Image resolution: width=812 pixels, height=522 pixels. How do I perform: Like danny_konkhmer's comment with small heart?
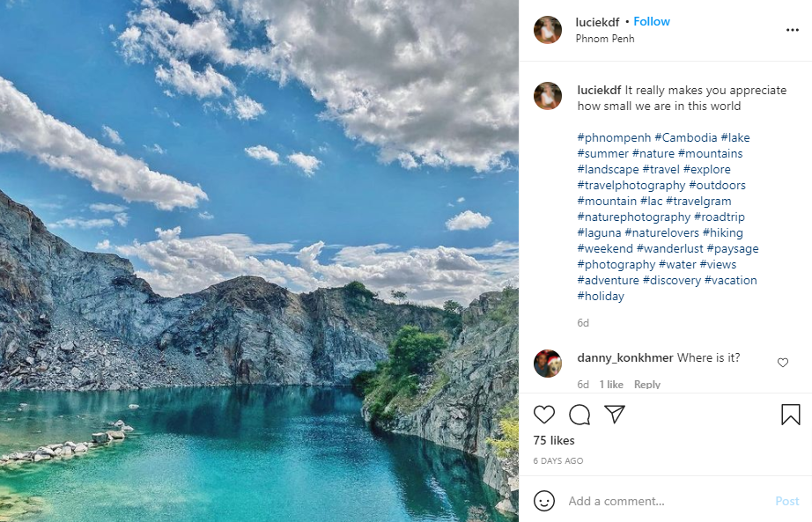pyautogui.click(x=783, y=363)
